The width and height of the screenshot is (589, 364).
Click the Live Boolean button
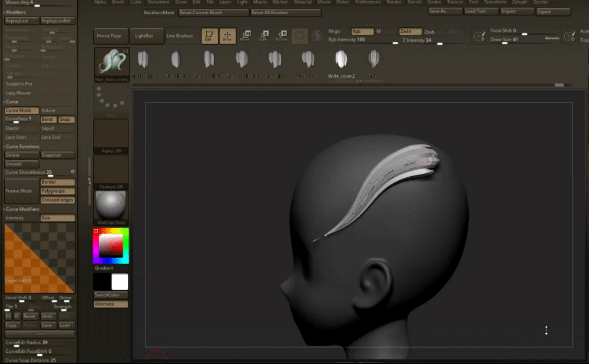click(180, 36)
